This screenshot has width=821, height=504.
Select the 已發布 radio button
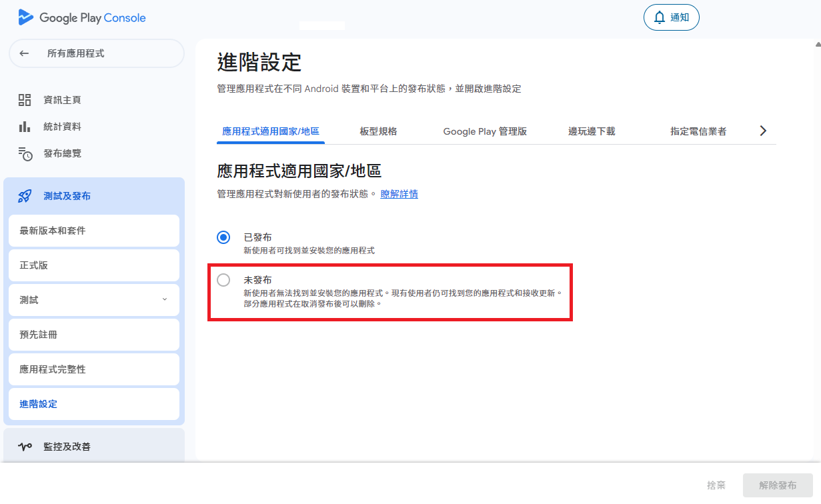tap(223, 237)
